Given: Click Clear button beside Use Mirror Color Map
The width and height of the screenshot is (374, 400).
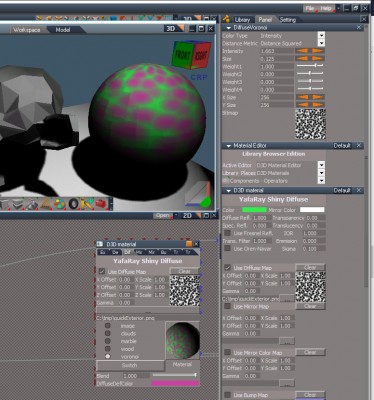Looking at the screenshot, I should click(310, 352).
